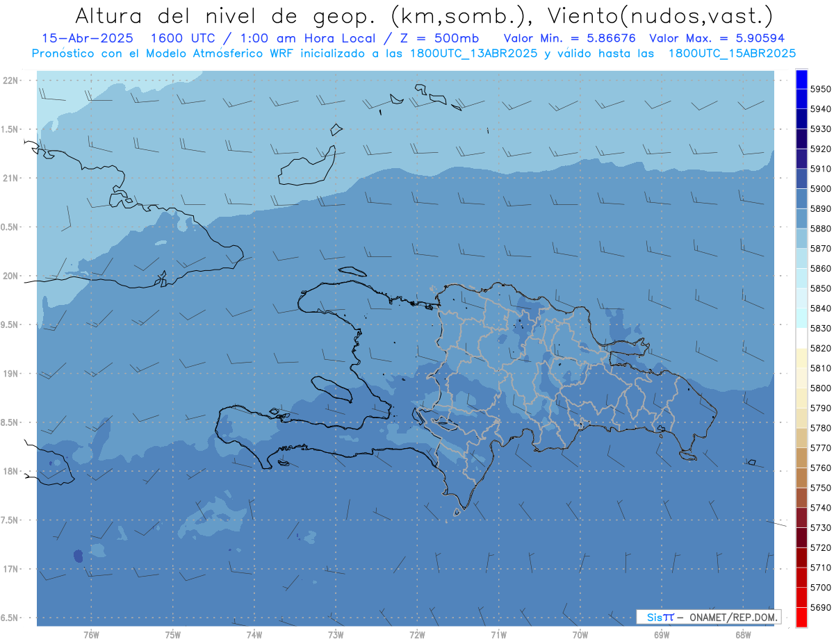Image resolution: width=834 pixels, height=644 pixels.
Task: Click the legend swatch between 5880 and 5890
Action: [801, 219]
